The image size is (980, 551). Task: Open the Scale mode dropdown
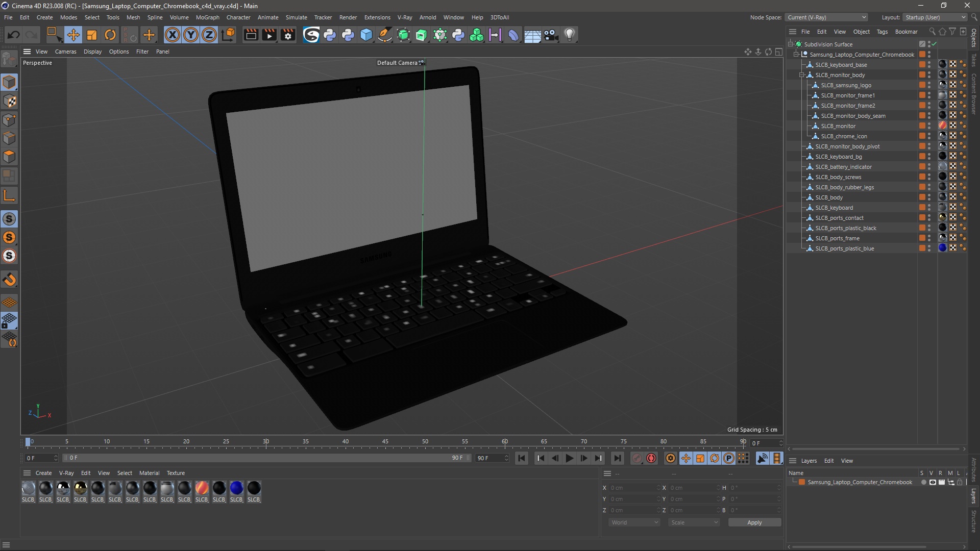pyautogui.click(x=694, y=522)
